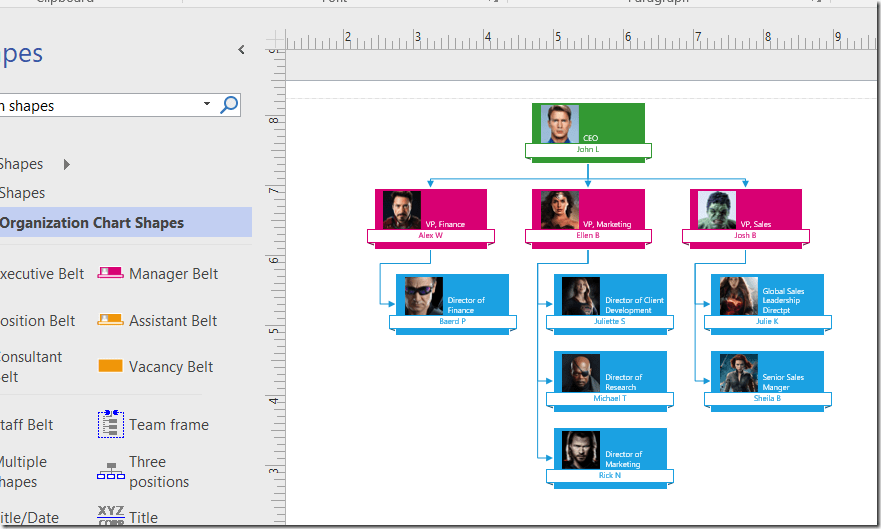Click the VP Finance photo thumbnail
This screenshot has width=881, height=529.
click(x=402, y=209)
